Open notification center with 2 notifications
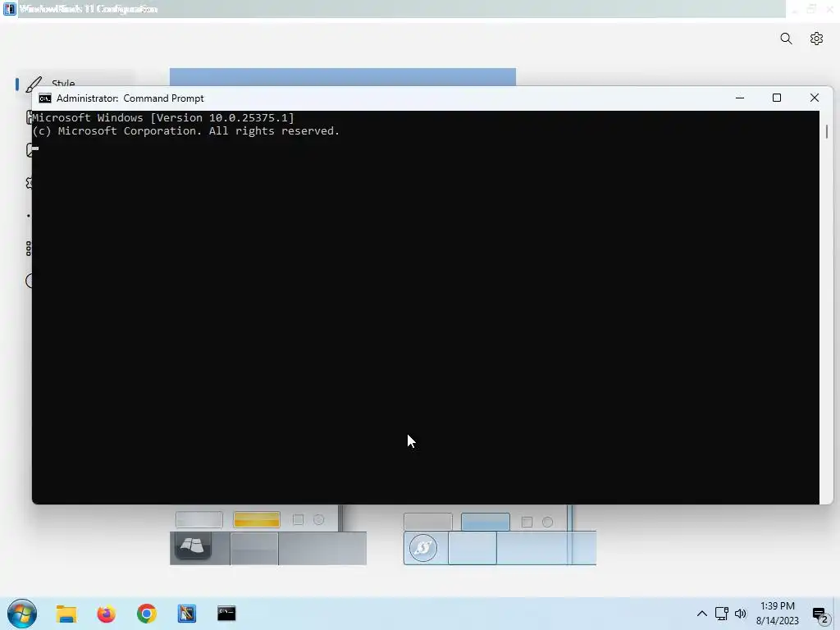Viewport: 840px width, 630px height. tap(820, 615)
